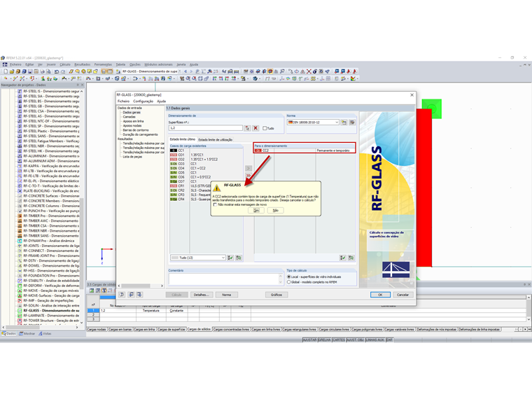Click the Open file icon in RFEM toolbar

click(12, 71)
